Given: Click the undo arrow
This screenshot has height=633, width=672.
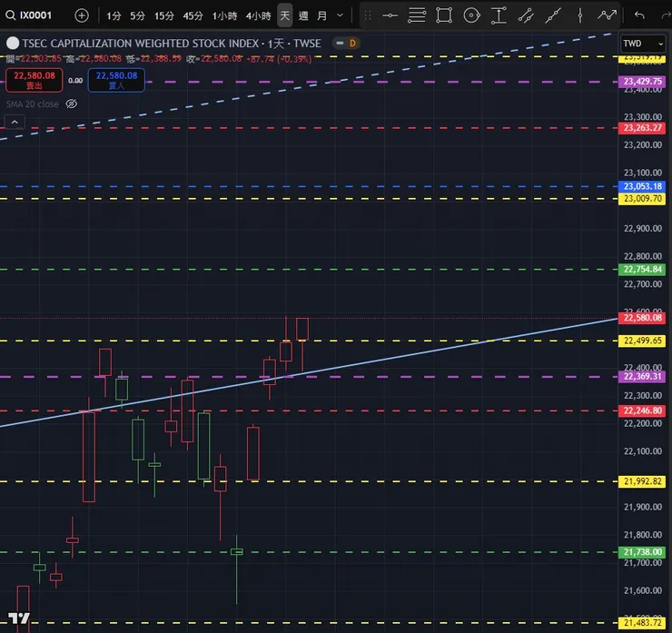Looking at the screenshot, I should [639, 15].
